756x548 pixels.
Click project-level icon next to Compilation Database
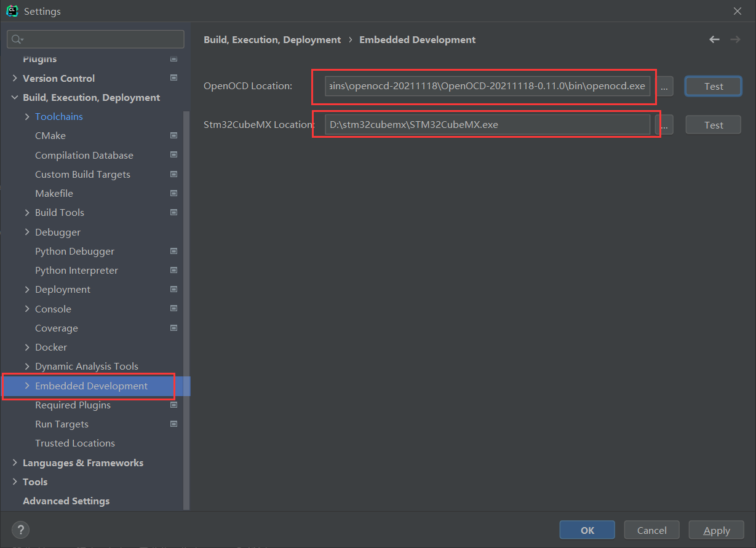[x=173, y=155]
